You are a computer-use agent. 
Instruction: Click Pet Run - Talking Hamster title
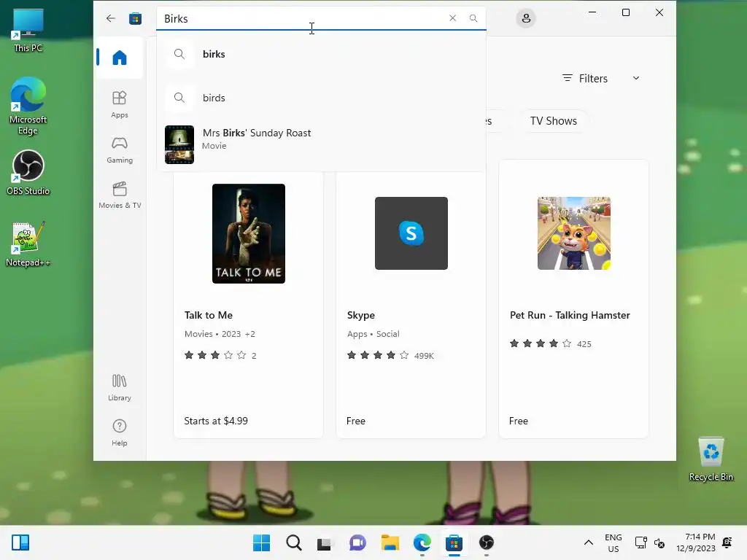coord(570,315)
